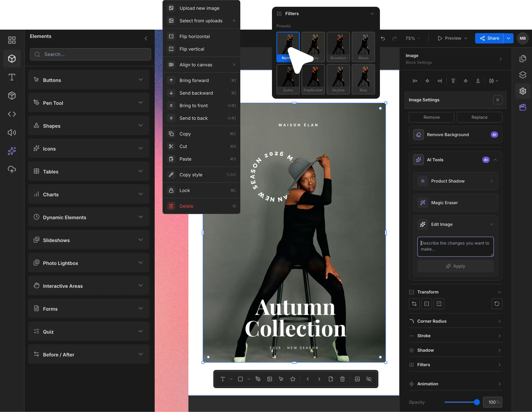532x412 pixels.
Task: Click the Remove image button
Action: click(x=431, y=117)
